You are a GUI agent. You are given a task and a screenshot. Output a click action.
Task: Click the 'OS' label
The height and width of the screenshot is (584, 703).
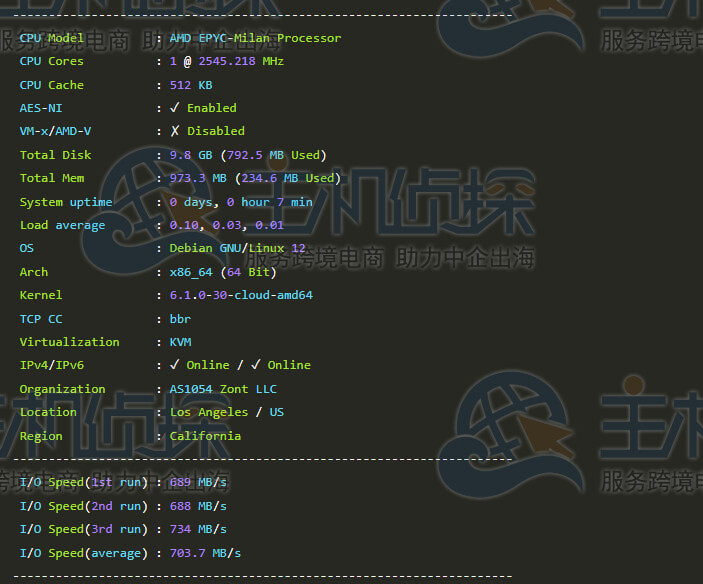[x=26, y=248]
